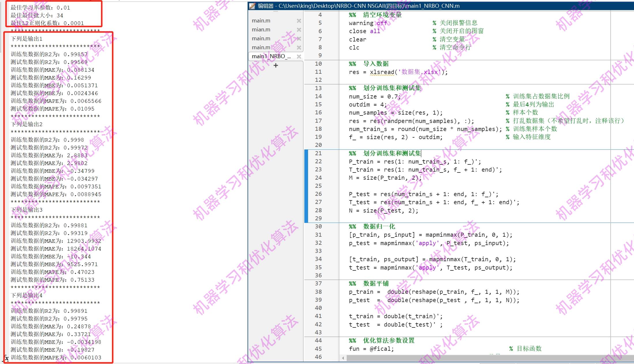Viewport: 634px width, 364px height.
Task: Open the first main.m tab in list
Action: pos(261,21)
